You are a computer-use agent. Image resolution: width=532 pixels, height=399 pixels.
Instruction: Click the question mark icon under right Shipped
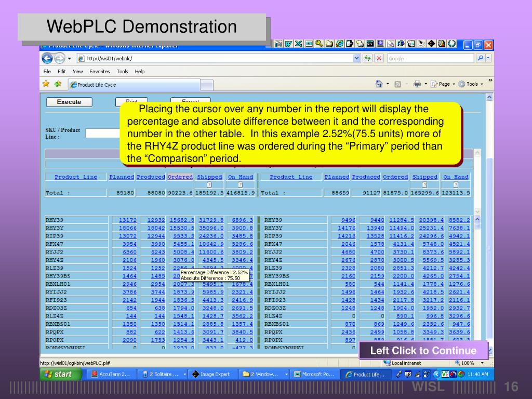tap(424, 185)
